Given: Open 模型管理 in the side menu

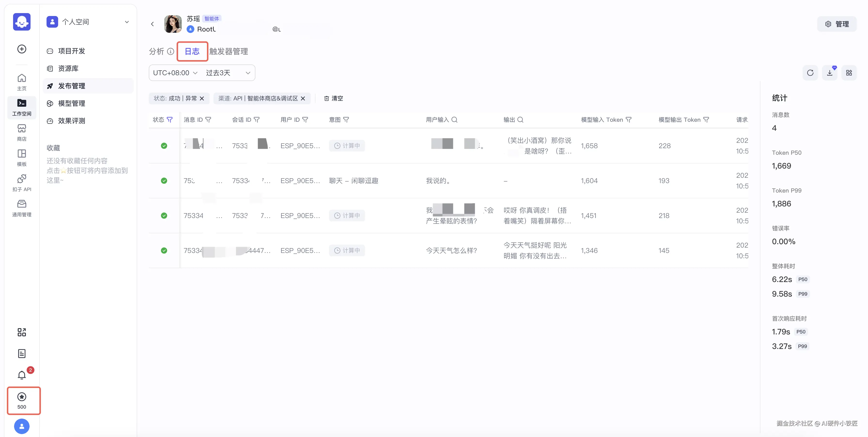Looking at the screenshot, I should click(71, 103).
